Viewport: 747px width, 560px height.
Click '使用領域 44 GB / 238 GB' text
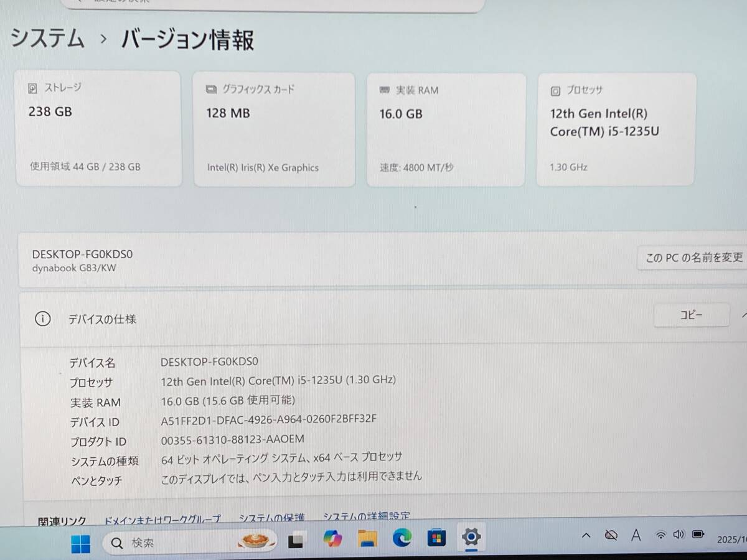(x=85, y=166)
